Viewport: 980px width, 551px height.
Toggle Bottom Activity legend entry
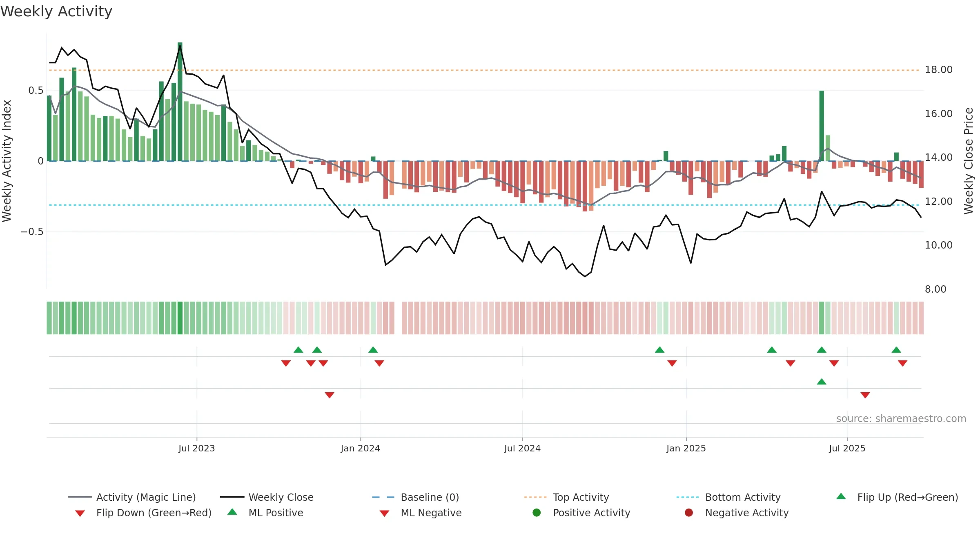click(728, 497)
